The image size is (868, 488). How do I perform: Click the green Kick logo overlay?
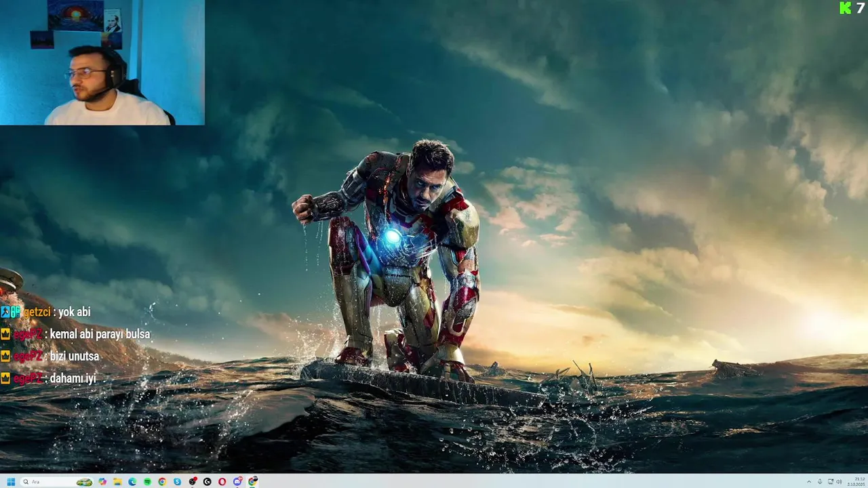tap(845, 7)
